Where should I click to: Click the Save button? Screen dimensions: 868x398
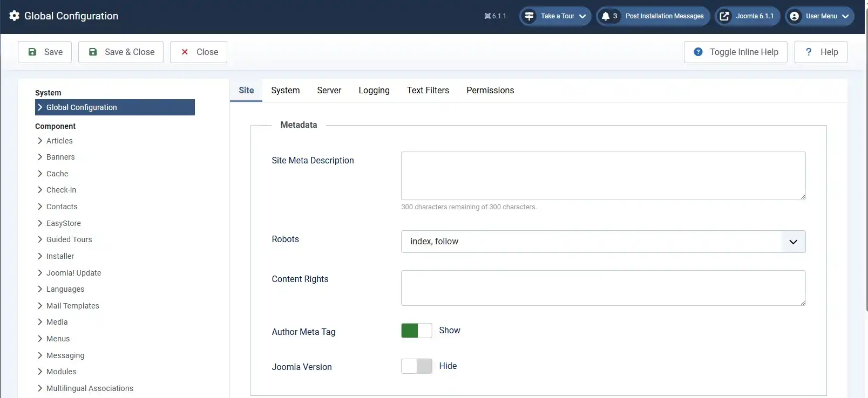pos(45,52)
